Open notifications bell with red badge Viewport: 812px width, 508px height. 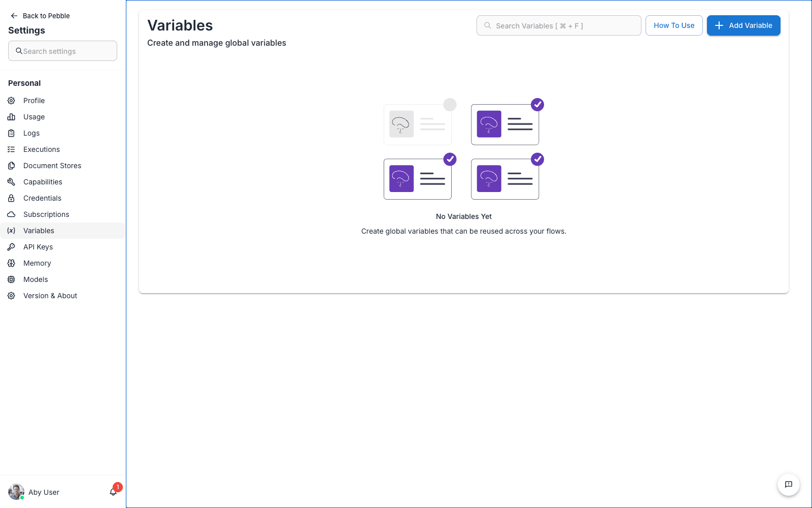114,491
